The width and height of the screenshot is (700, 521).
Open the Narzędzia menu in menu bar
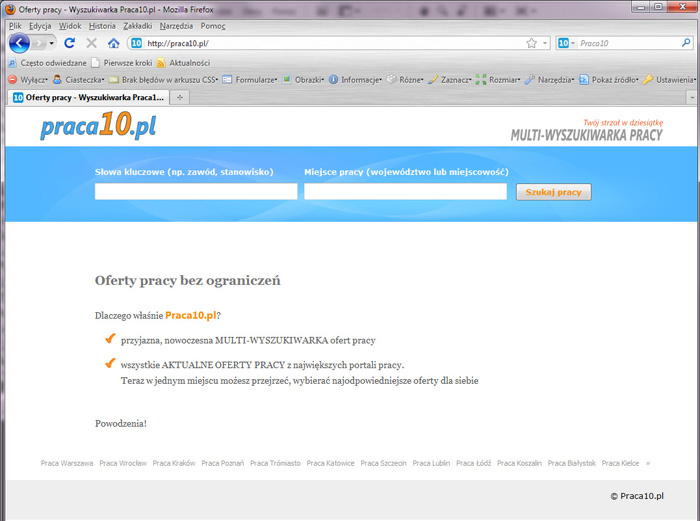point(176,26)
